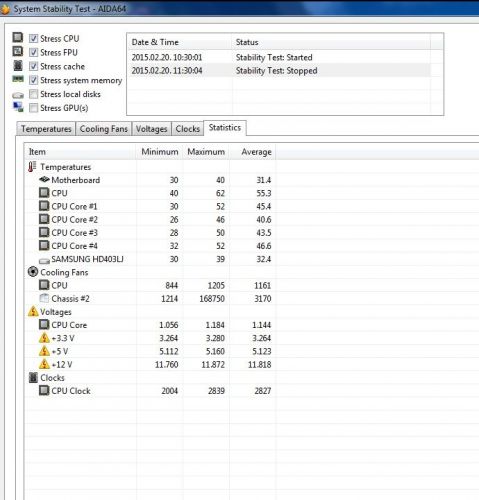Click the 2015.02.20. 10:30:01 timestamp
Image resolution: width=479 pixels, height=500 pixels.
click(167, 57)
